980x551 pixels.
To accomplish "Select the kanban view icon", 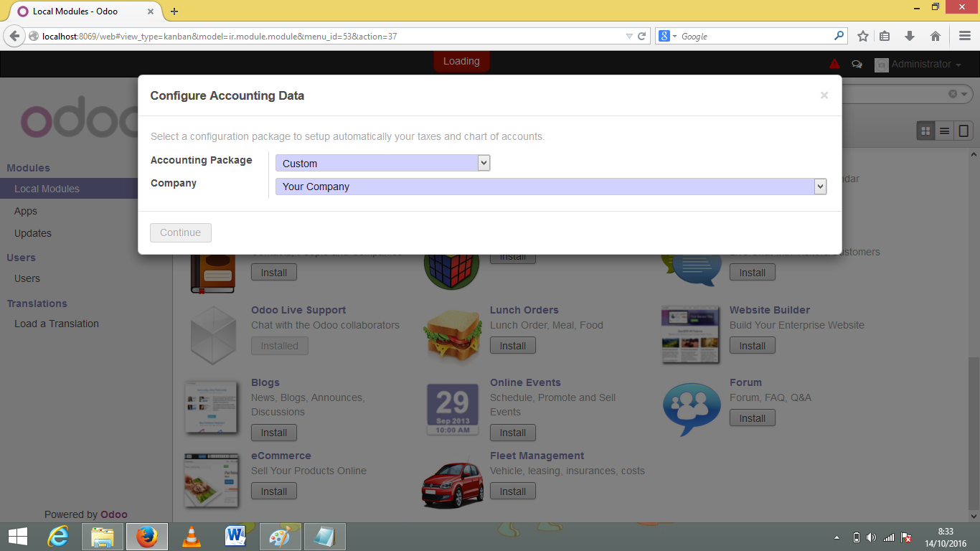I will 925,131.
